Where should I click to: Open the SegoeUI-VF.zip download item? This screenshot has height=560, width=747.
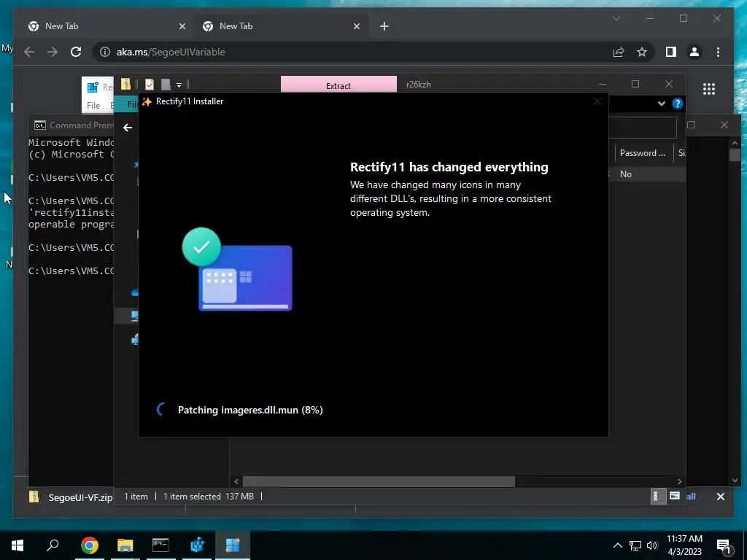[x=71, y=497]
